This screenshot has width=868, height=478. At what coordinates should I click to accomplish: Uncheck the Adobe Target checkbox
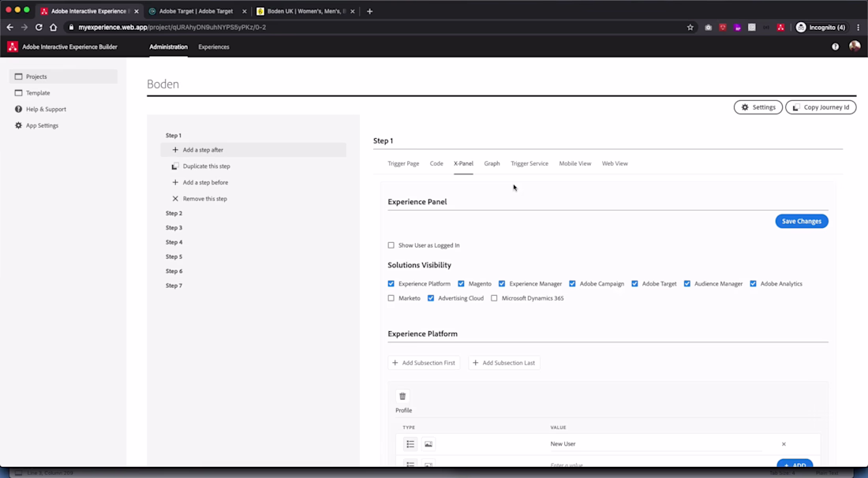pyautogui.click(x=634, y=284)
